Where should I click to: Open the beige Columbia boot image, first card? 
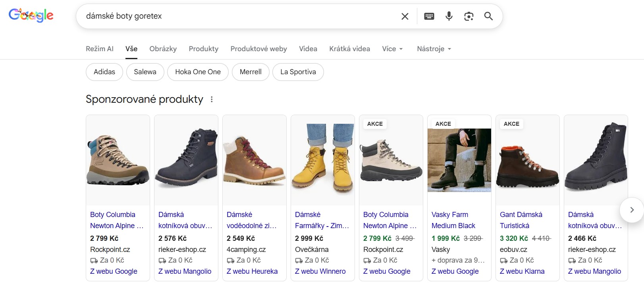click(118, 160)
